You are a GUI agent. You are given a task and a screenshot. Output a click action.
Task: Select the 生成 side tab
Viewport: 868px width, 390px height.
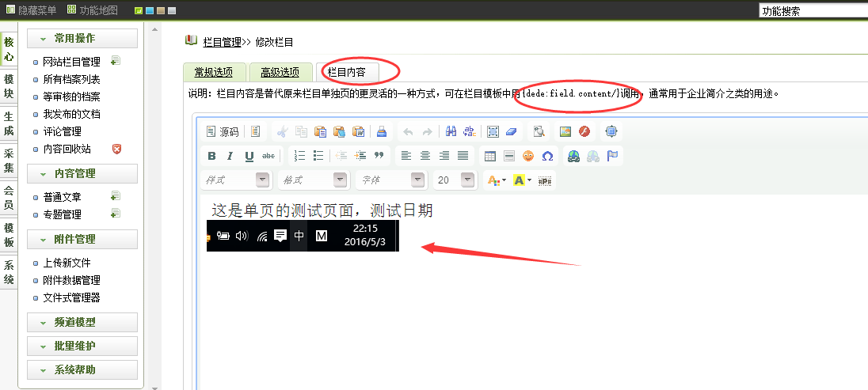[9, 123]
